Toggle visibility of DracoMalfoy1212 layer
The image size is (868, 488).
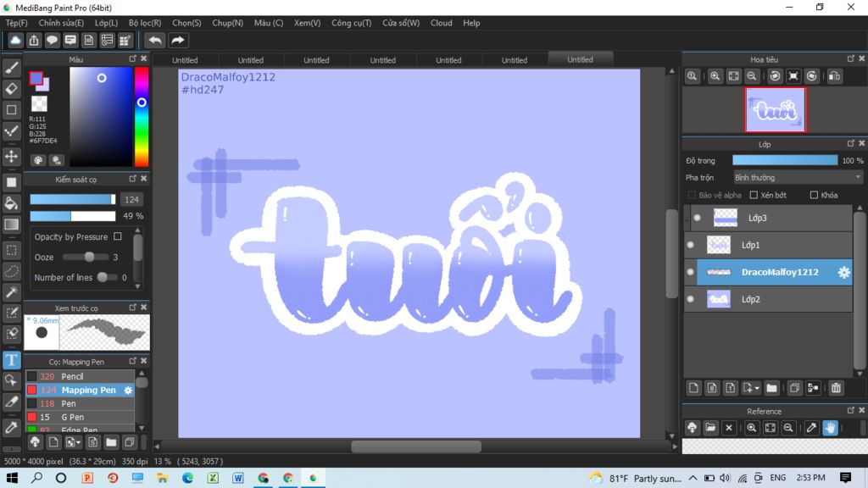[x=690, y=272]
